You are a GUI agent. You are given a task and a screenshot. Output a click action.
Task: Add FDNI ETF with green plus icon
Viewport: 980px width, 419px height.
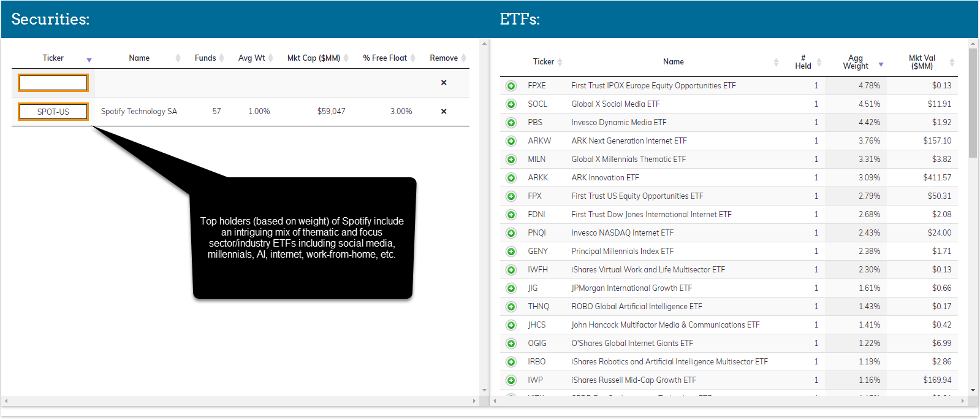click(511, 215)
